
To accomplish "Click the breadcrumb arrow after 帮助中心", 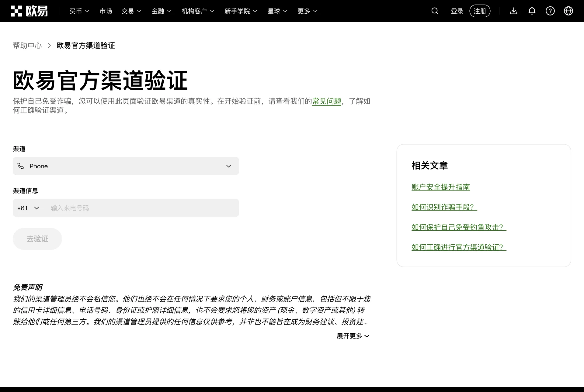I will tap(49, 46).
